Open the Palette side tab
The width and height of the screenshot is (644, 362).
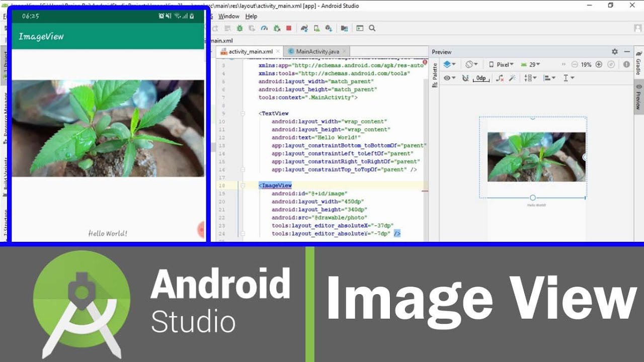point(435,75)
